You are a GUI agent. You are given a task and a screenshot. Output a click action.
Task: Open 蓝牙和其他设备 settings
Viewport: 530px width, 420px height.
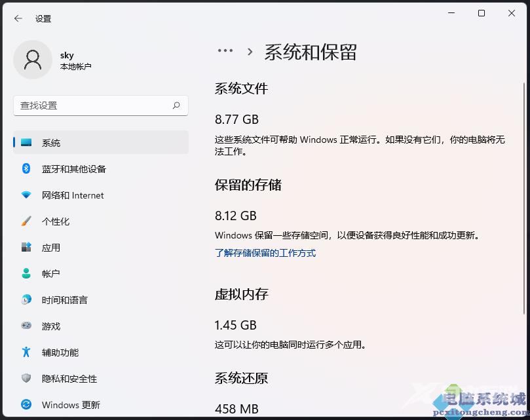click(66, 168)
